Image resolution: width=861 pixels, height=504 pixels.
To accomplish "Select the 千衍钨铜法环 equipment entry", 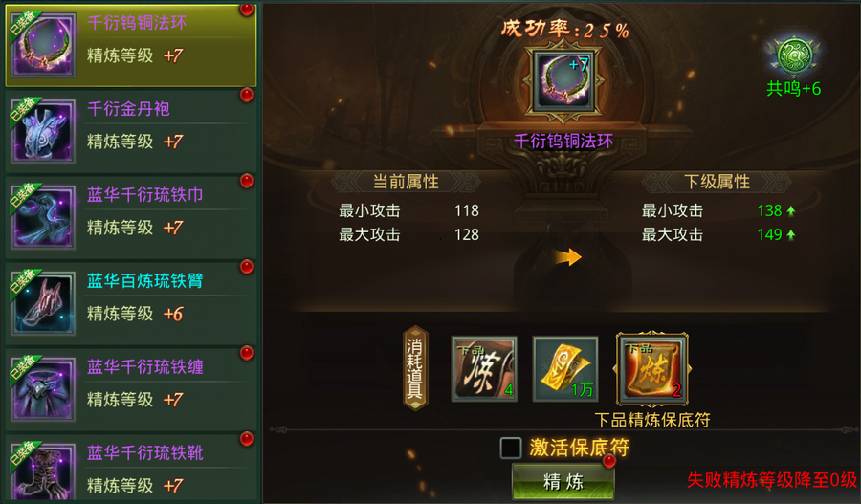I will pos(131,46).
